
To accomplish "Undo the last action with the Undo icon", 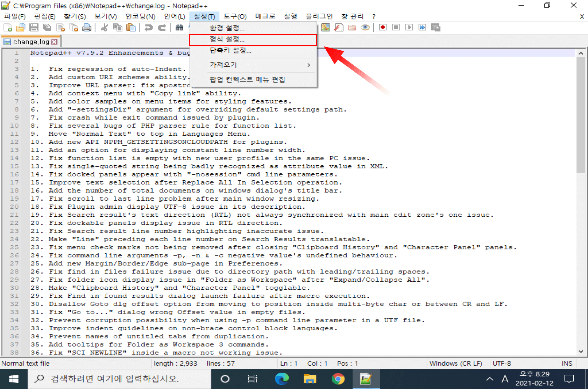I will [148, 28].
